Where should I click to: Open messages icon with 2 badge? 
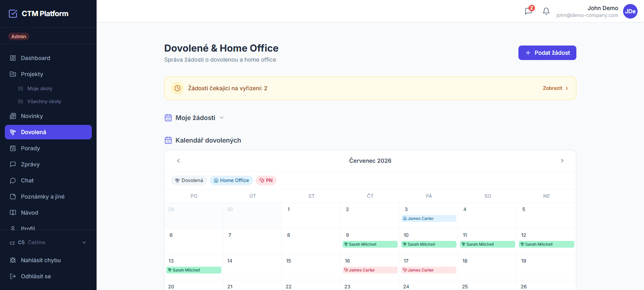(528, 11)
